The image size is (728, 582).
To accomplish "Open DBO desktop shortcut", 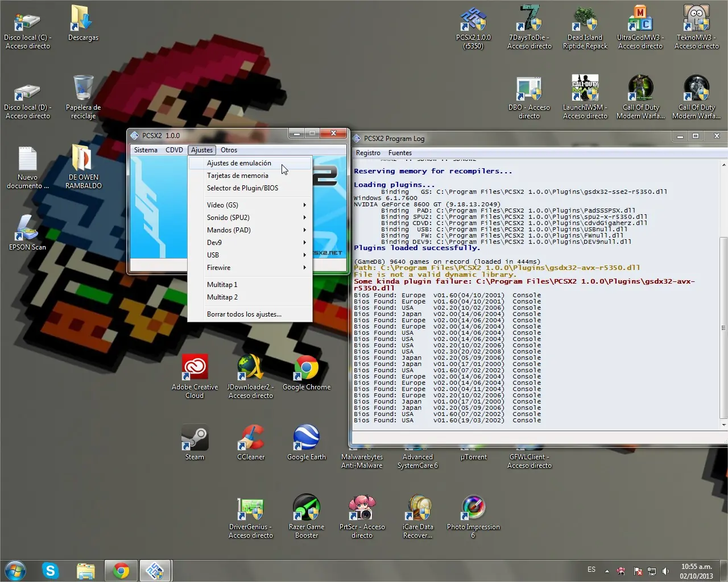I will click(529, 97).
